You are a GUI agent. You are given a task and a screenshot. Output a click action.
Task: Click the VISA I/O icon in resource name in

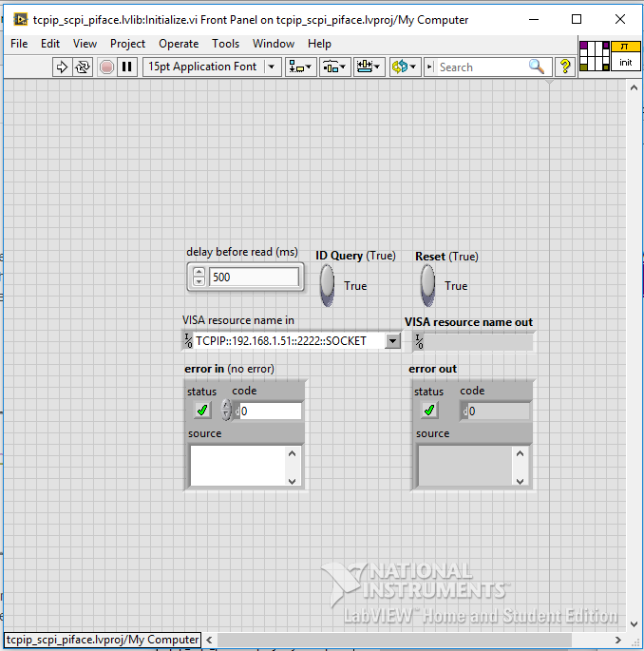pos(188,341)
